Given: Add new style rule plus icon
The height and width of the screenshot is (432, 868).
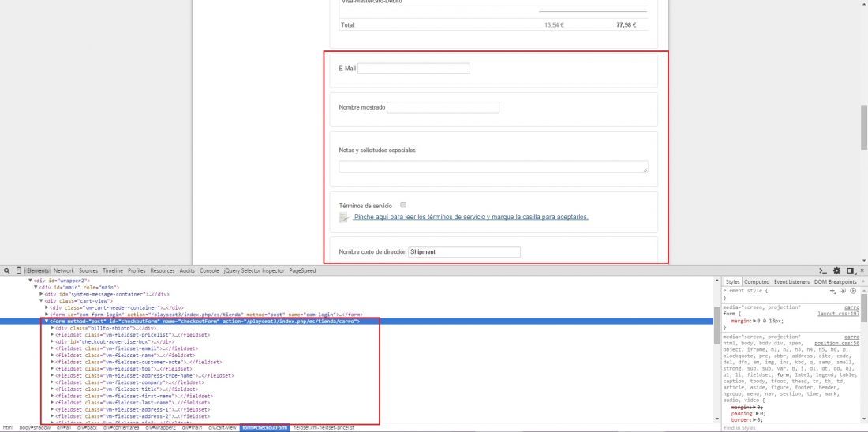Looking at the screenshot, I should 832,290.
